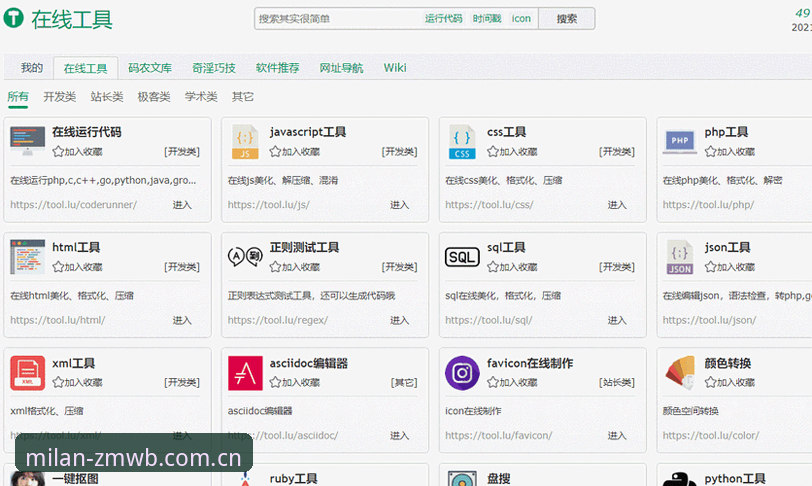Filter by 站长类 category
The height and width of the screenshot is (486, 812).
click(107, 97)
